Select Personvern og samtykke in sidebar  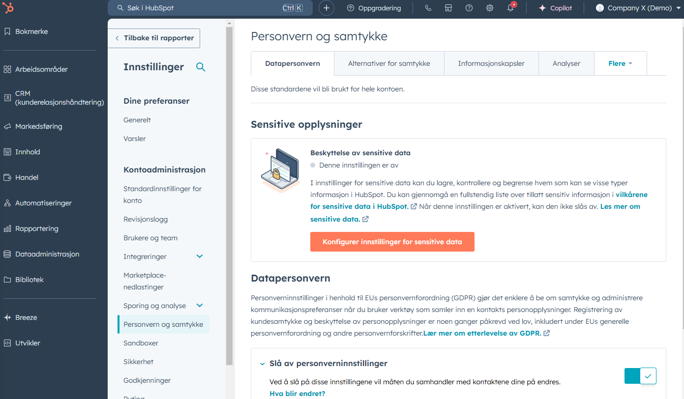point(163,324)
